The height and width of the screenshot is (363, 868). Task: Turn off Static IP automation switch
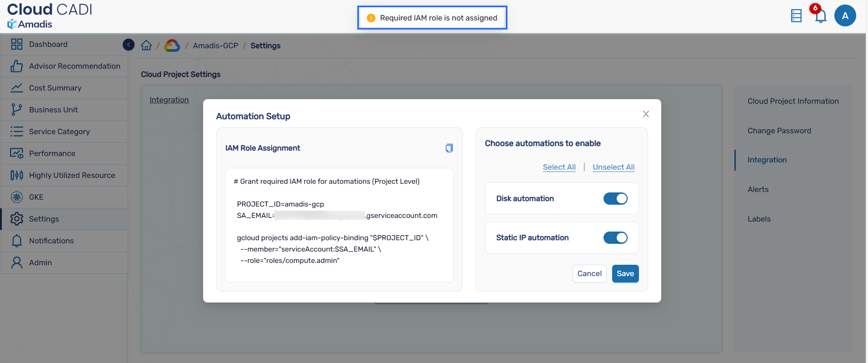(615, 237)
